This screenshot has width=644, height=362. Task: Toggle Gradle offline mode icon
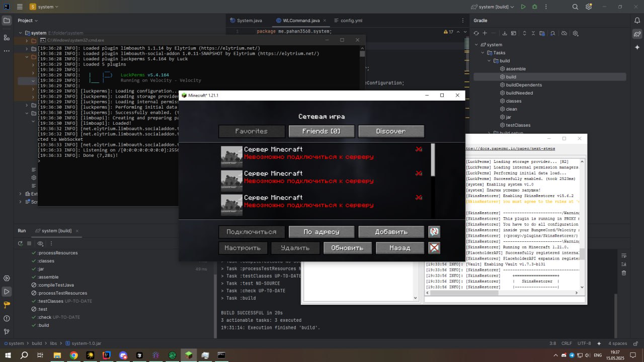(x=564, y=33)
